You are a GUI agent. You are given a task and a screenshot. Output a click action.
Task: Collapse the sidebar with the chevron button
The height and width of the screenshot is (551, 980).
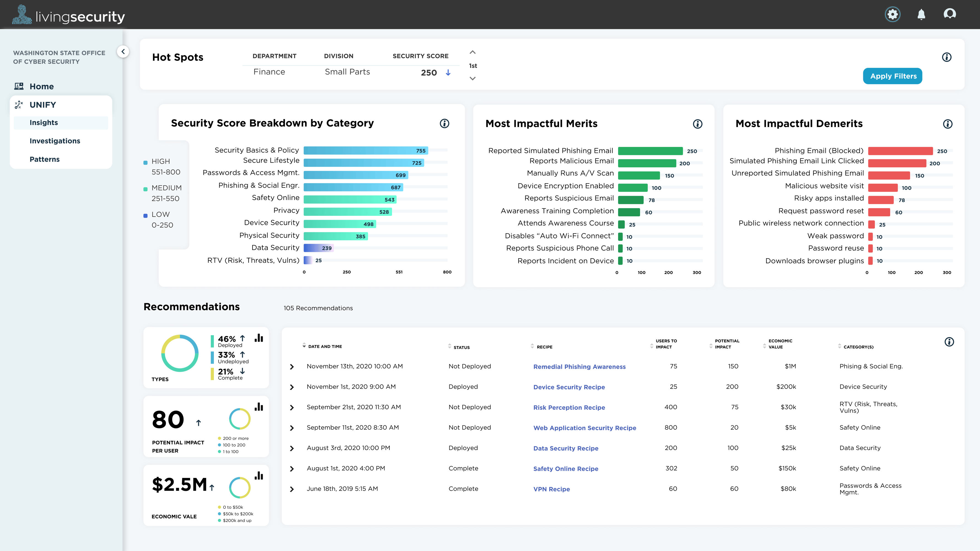(x=123, y=51)
